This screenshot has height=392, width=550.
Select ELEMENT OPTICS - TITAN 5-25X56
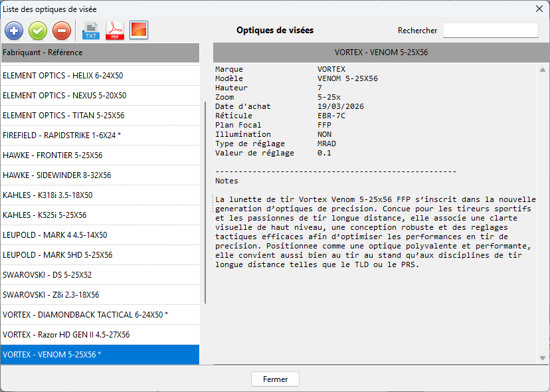point(100,116)
